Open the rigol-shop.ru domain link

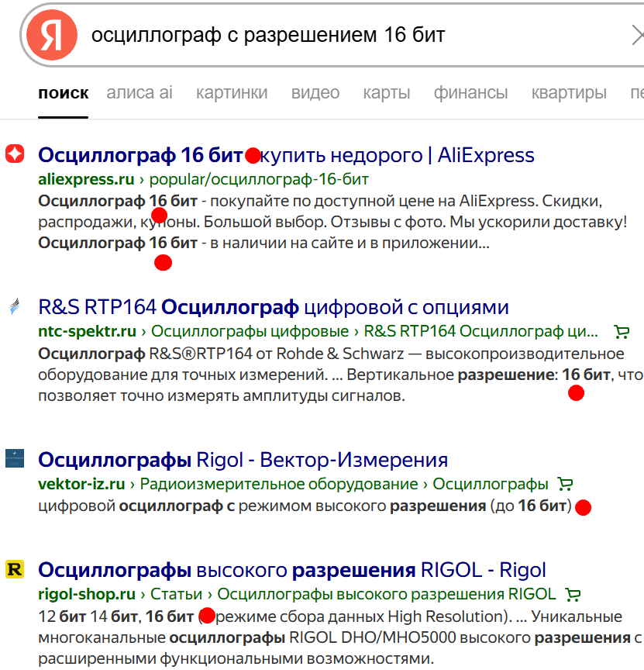tap(87, 594)
